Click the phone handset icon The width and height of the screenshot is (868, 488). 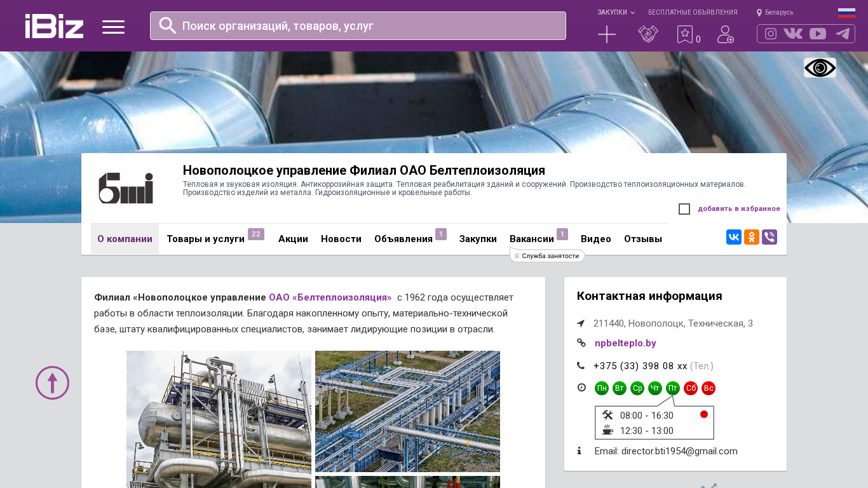pos(581,365)
